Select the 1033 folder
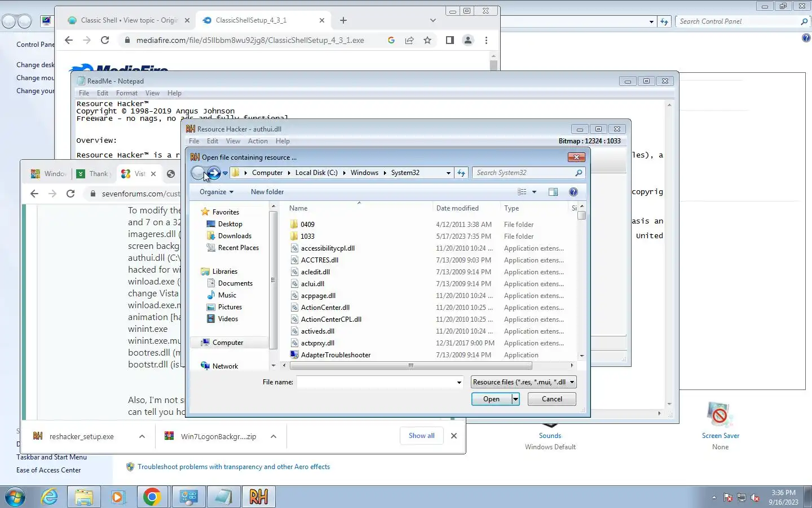812x508 pixels. tap(307, 237)
